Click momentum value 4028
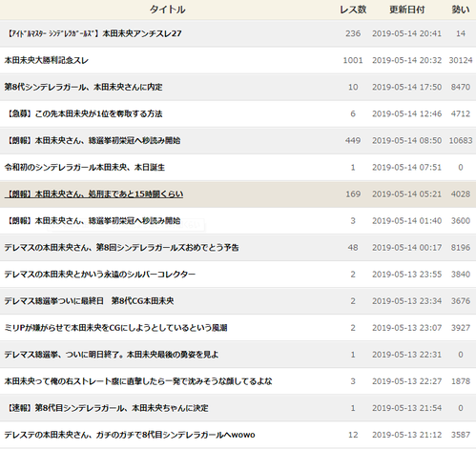Image resolution: width=476 pixels, height=449 pixels. click(461, 194)
